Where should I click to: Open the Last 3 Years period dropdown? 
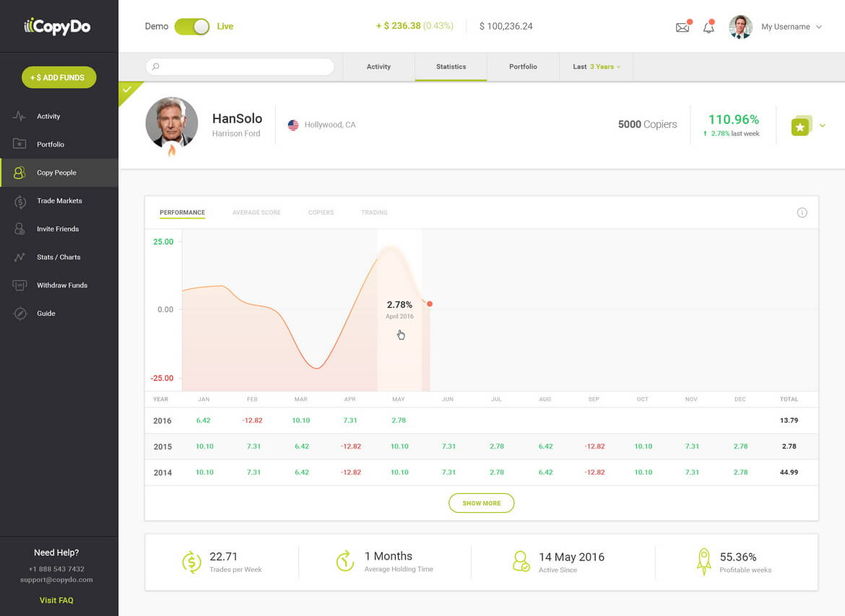[x=596, y=67]
